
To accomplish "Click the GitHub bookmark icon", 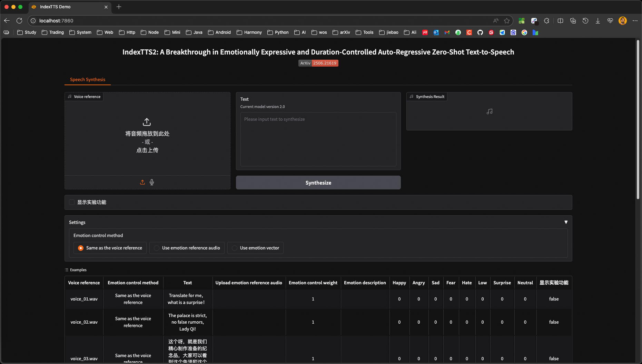I will tap(480, 32).
